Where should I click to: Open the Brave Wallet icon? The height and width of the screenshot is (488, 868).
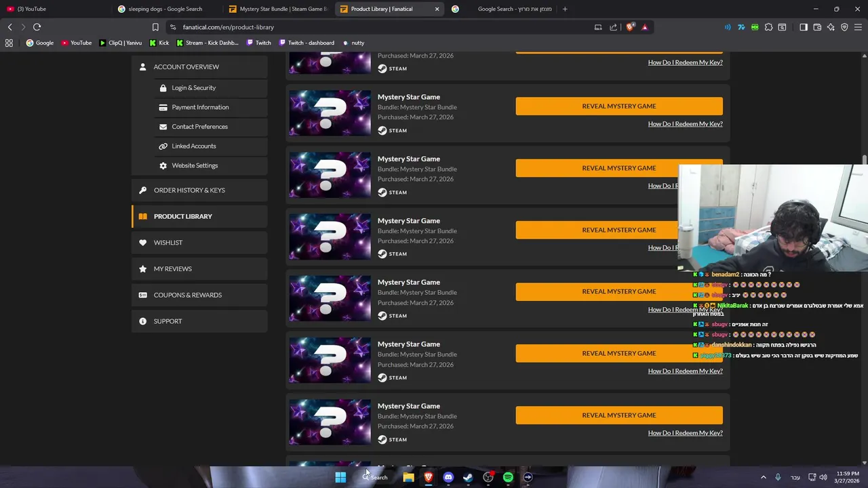pyautogui.click(x=817, y=27)
